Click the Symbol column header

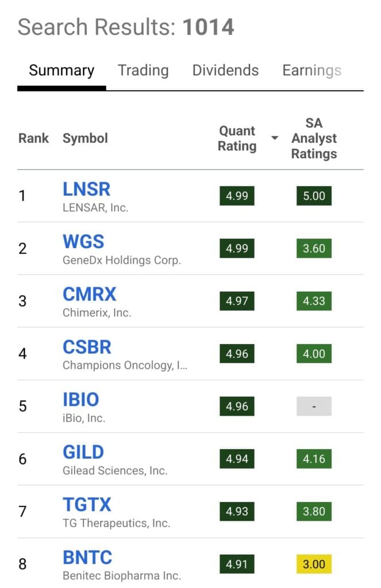click(x=85, y=138)
